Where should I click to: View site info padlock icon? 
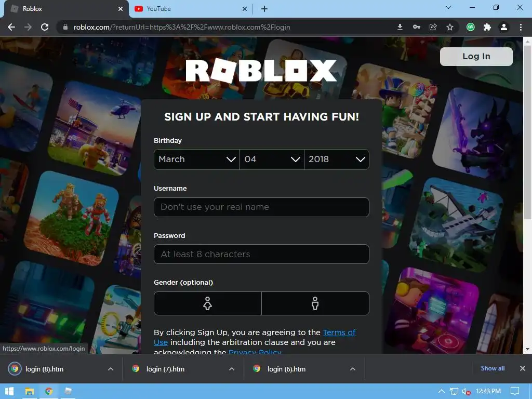click(65, 27)
